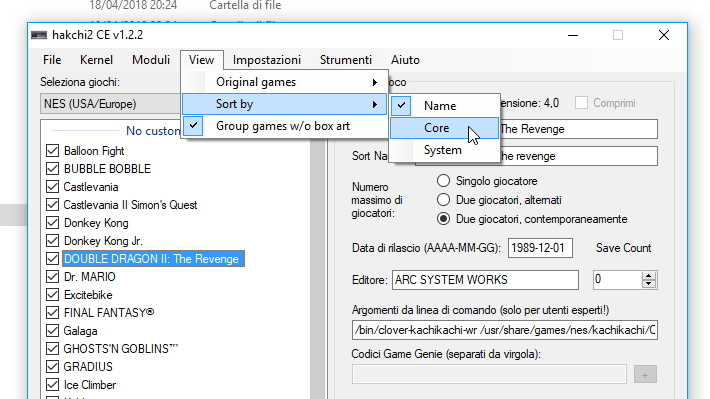710x399 pixels.
Task: Close the hakchi2 CE window
Action: (x=664, y=35)
